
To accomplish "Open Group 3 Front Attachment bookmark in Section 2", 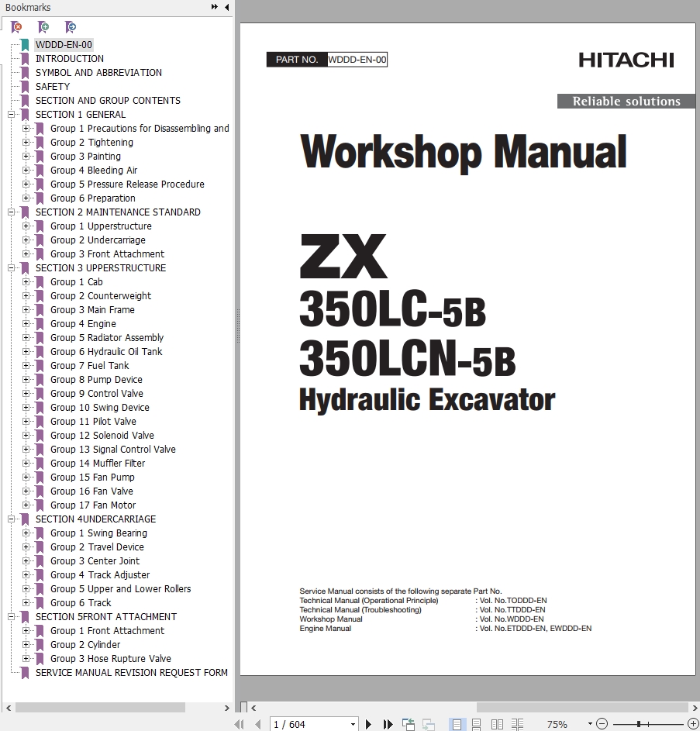I will 107,254.
